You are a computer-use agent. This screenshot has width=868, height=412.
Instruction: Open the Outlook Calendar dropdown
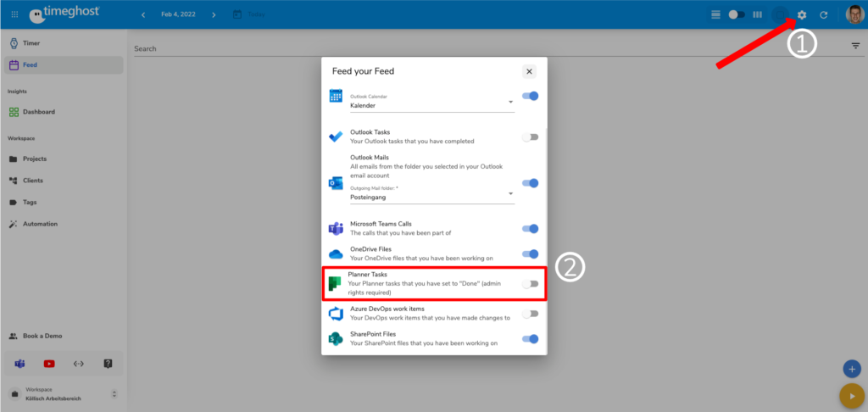pos(431,104)
